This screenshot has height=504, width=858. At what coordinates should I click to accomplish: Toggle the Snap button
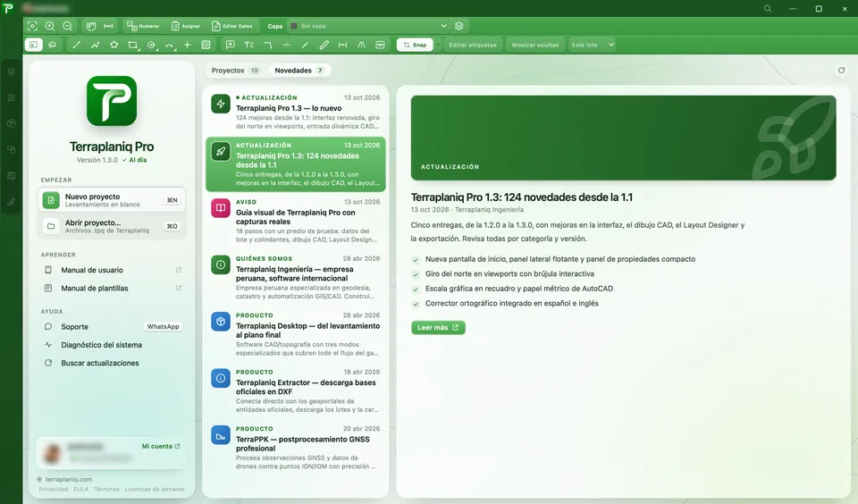point(415,45)
